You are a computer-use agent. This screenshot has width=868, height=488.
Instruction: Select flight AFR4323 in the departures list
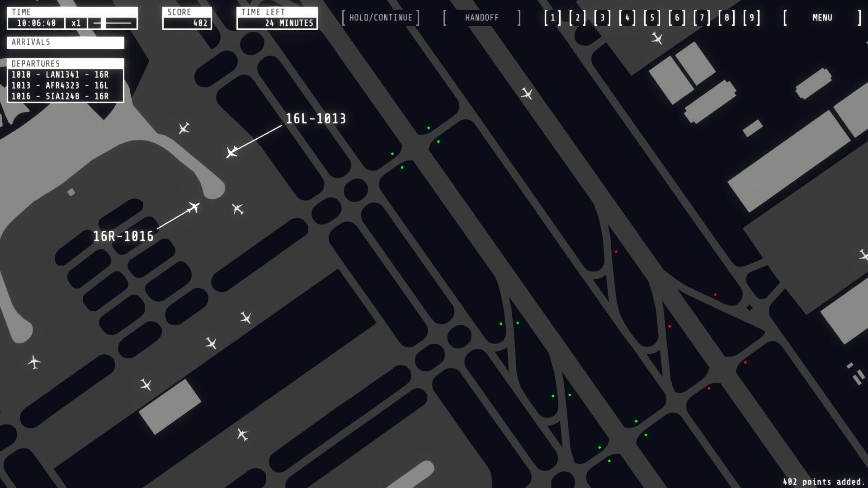[61, 85]
